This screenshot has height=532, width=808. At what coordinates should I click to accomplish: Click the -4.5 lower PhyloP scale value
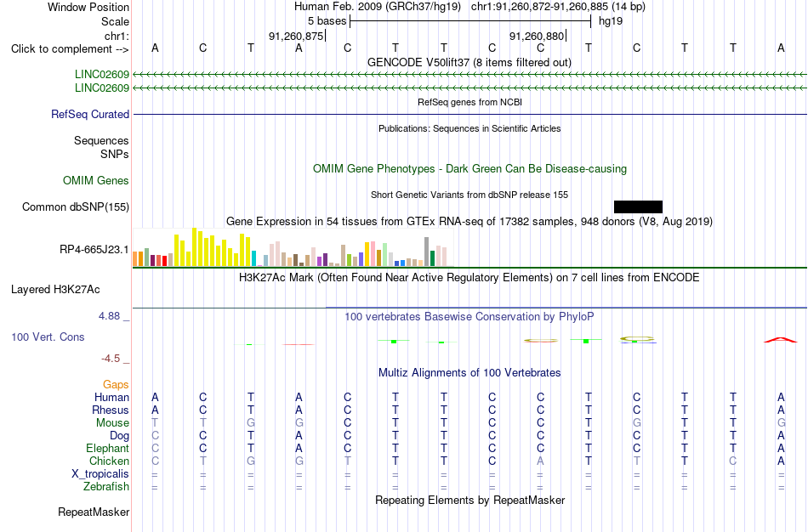(x=111, y=358)
